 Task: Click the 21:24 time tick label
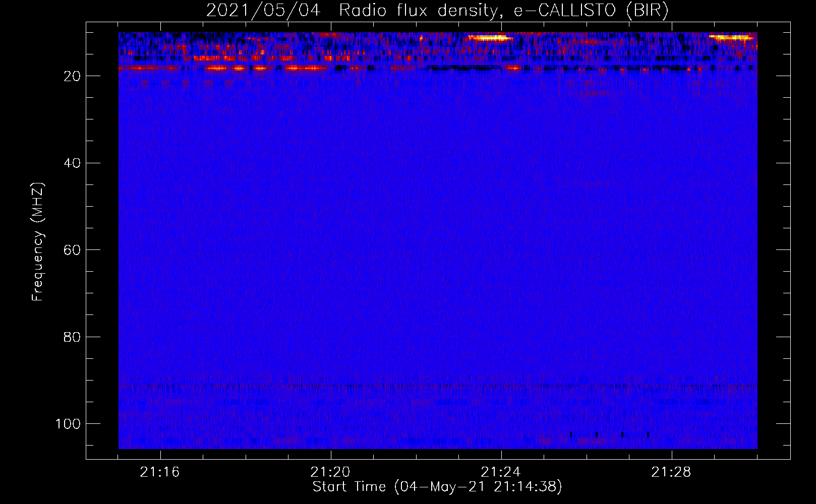(501, 472)
